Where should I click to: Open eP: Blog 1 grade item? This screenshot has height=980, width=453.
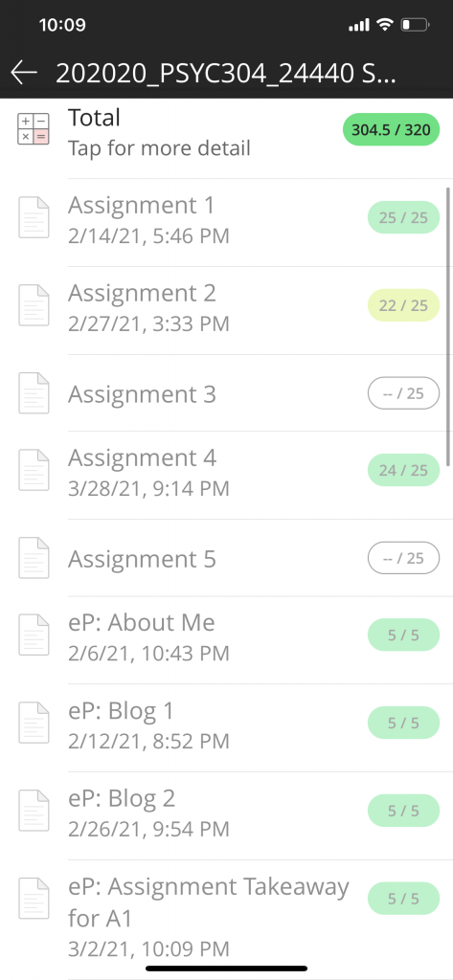coord(226,728)
